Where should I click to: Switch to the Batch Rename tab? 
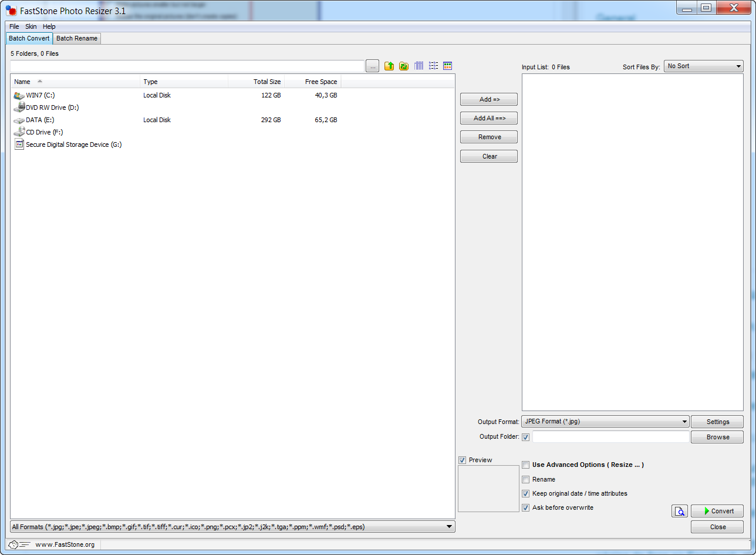(x=77, y=39)
